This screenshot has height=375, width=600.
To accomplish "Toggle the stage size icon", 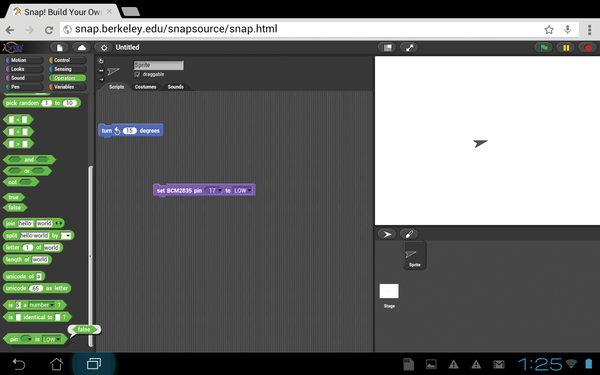I will 388,47.
